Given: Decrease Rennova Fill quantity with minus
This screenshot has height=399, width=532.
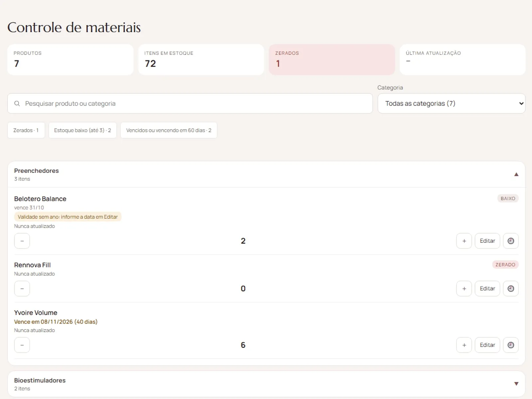Looking at the screenshot, I should coord(22,289).
